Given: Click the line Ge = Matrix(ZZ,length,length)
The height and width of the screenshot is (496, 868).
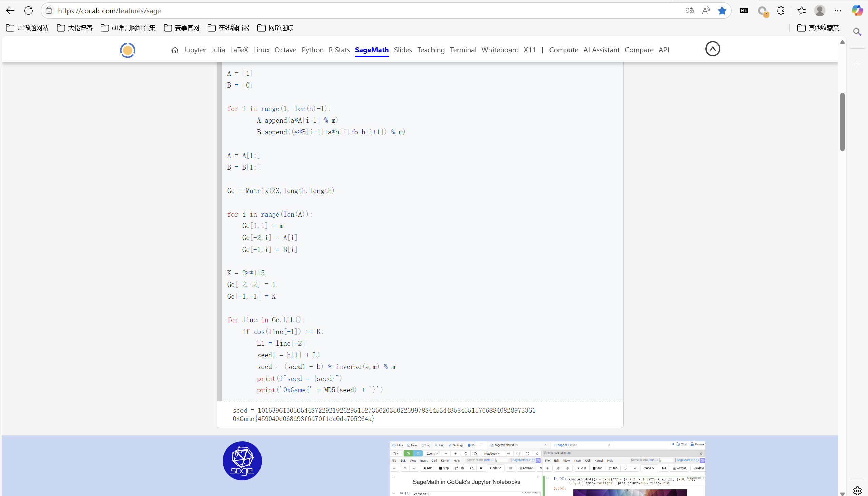Looking at the screenshot, I should point(281,191).
